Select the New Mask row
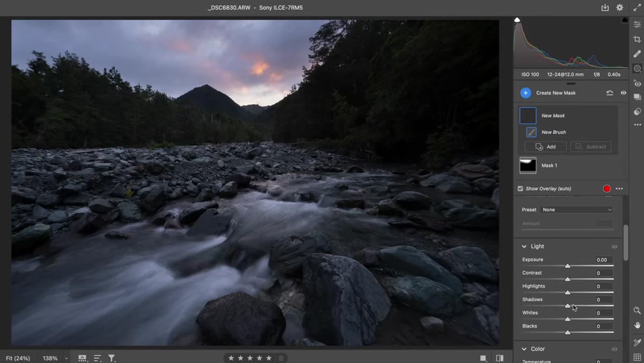Viewport: 644px width, 363px height. point(568,115)
